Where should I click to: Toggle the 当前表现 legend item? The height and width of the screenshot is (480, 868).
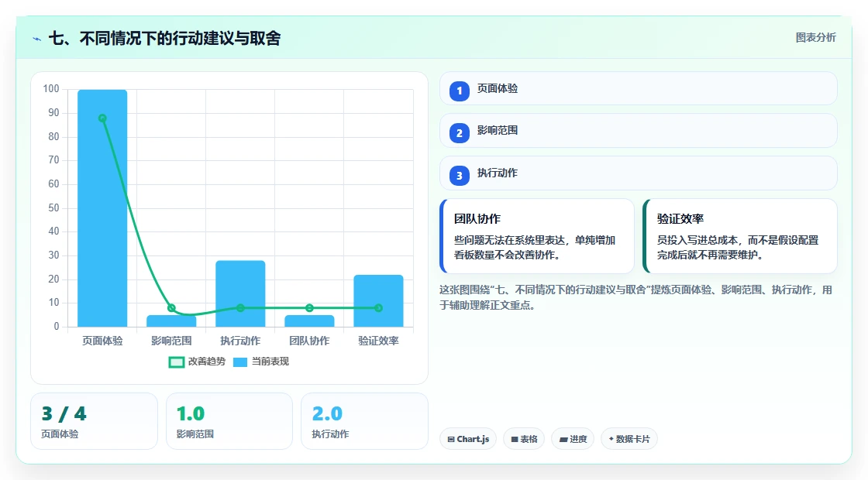(x=260, y=362)
